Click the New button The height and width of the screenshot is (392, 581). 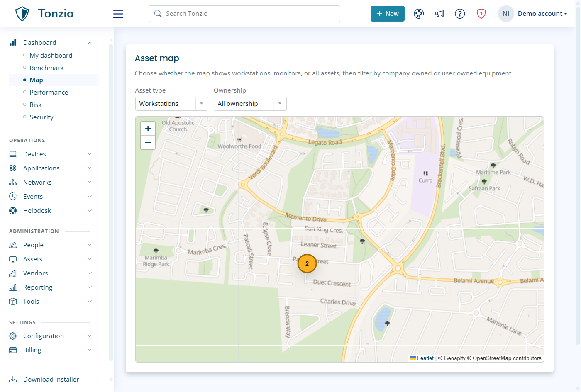pos(387,14)
